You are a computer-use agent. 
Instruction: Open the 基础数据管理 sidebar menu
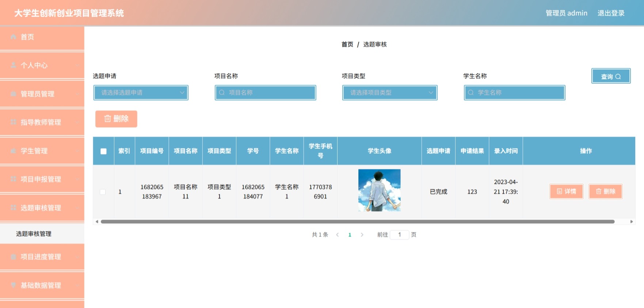pos(42,285)
